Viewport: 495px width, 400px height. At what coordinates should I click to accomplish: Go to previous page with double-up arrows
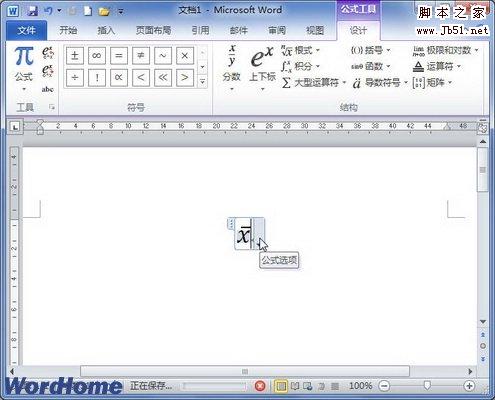pos(483,335)
